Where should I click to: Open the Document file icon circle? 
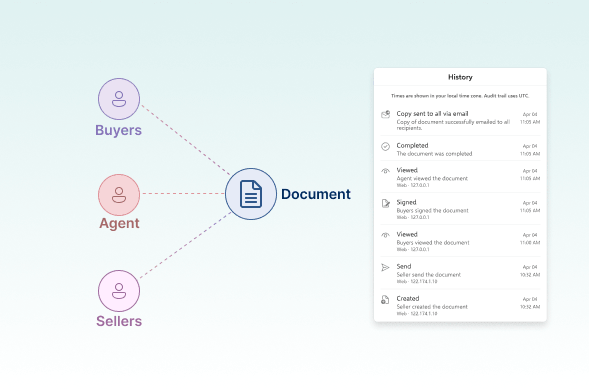251,194
